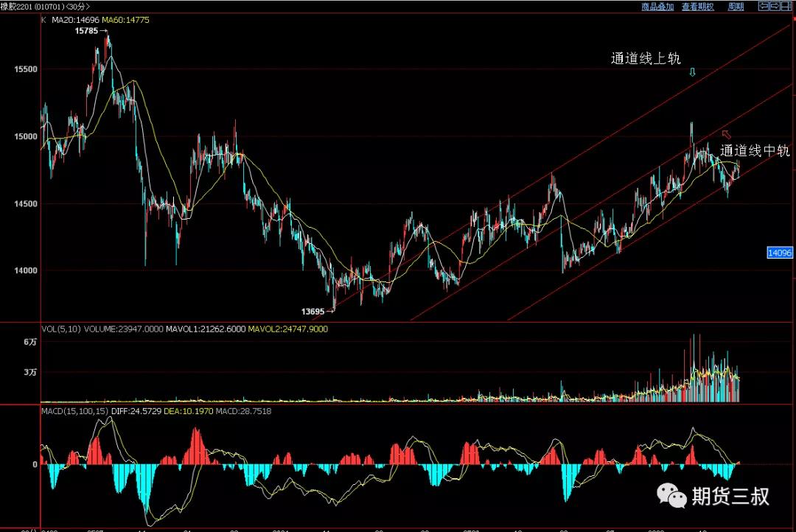Screen dimensions: 796x532
Task: Click the MAVOL1:21262.6000 value
Action: pyautogui.click(x=206, y=329)
